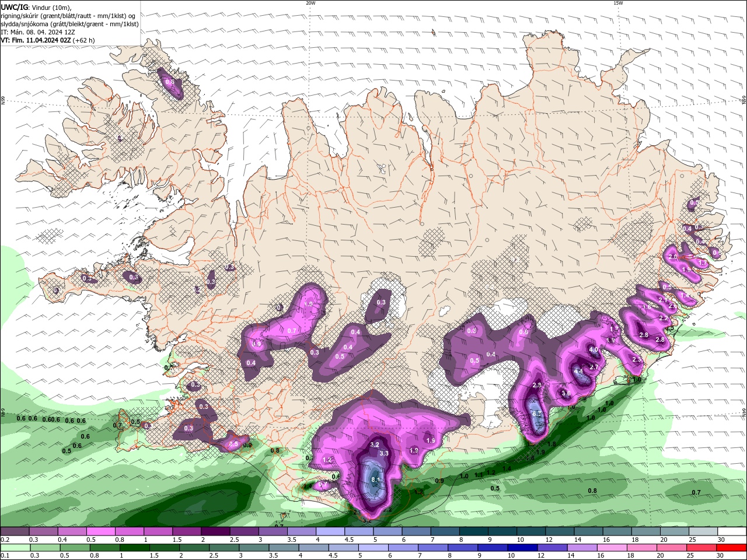Pick the dark blue swatch between 10 and 12
The image size is (747, 560).
tap(522, 548)
